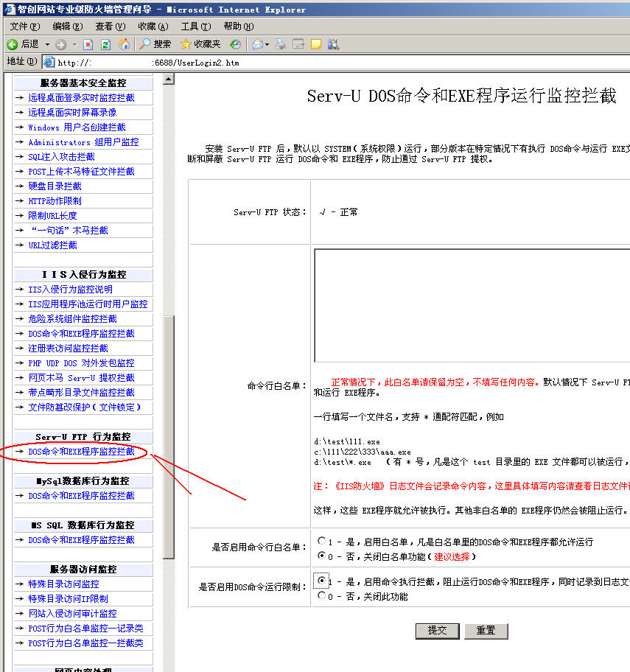Viewport: 630px width, 672px height.
Task: Open the 搜索 search magnifier
Action: coord(145,43)
